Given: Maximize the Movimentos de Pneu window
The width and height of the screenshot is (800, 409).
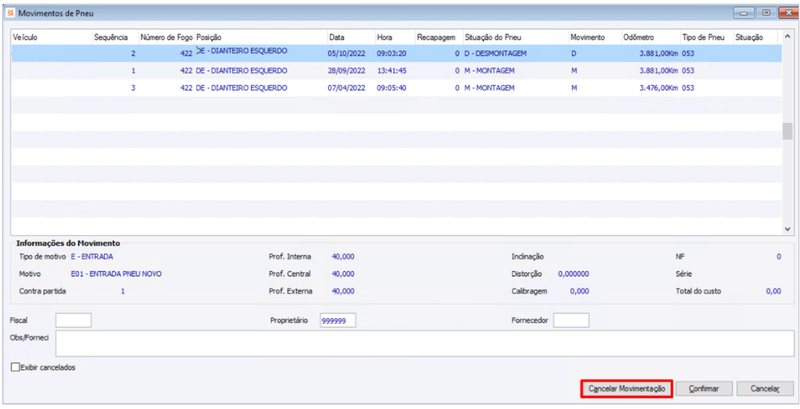Looking at the screenshot, I should [x=765, y=13].
